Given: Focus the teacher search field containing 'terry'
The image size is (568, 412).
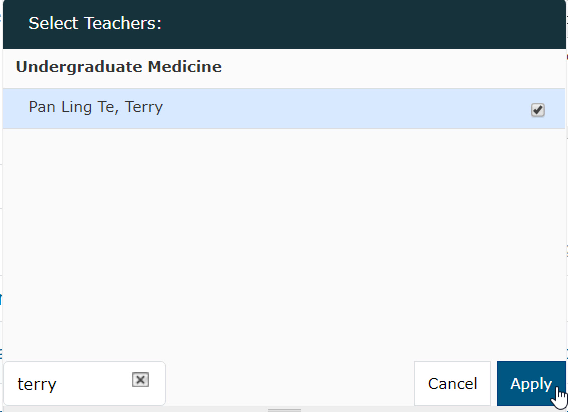Looking at the screenshot, I should point(84,383).
